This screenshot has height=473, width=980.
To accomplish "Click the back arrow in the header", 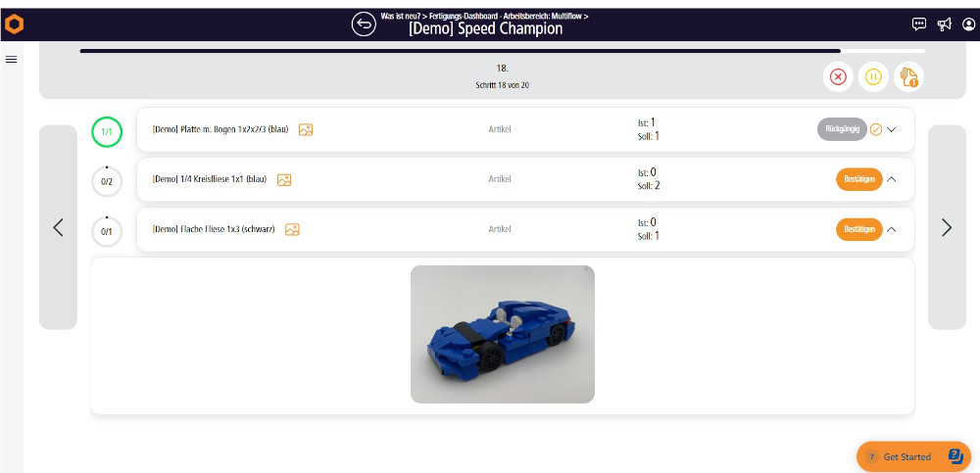I will click(x=365, y=24).
